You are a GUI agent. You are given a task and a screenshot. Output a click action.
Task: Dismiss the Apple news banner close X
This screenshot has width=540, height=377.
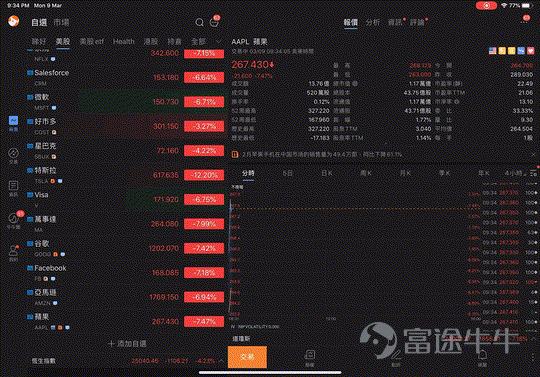(x=533, y=155)
